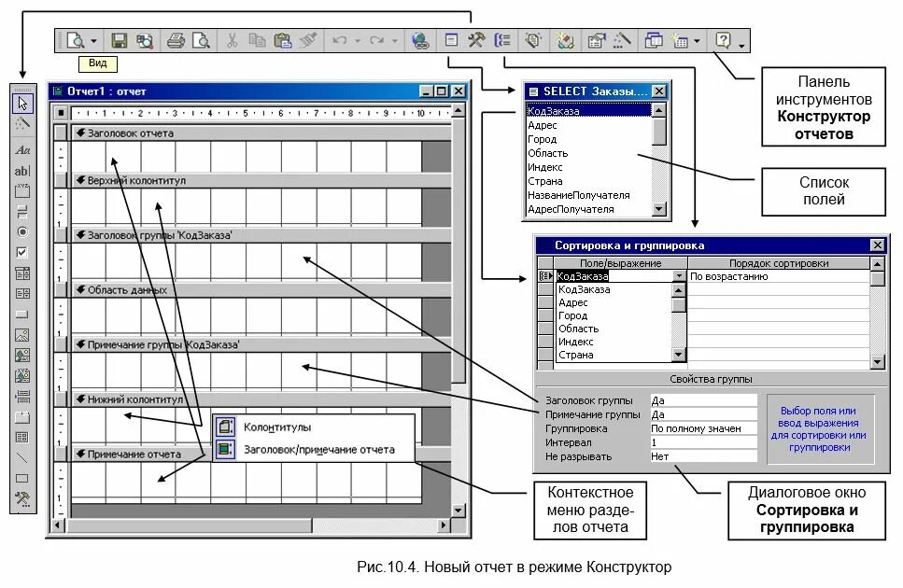This screenshot has height=588, width=903.
Task: Choose Заголовок/примечание отчета in the context menu
Action: point(314,449)
